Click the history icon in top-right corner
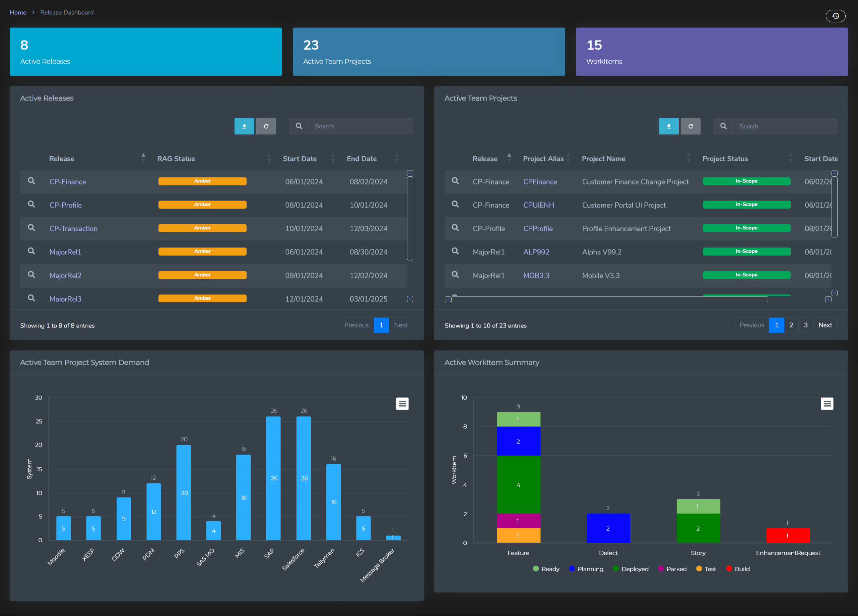This screenshot has height=616, width=858. 835,16
